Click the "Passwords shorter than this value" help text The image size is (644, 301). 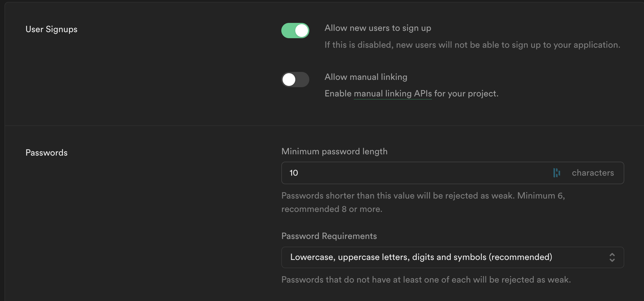click(397, 196)
